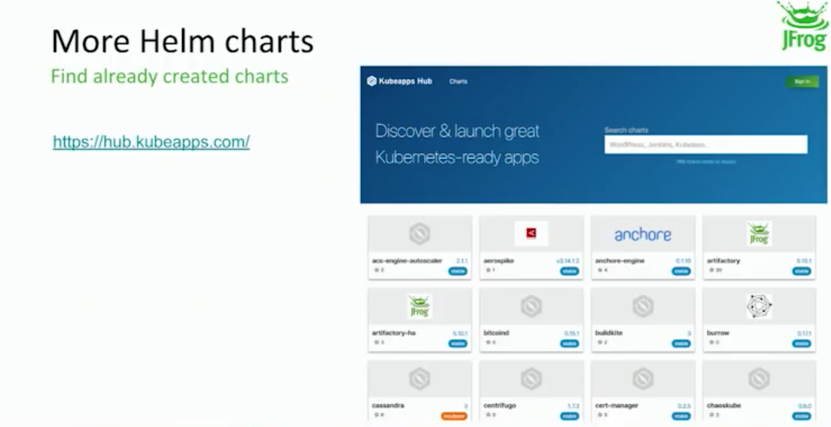The height and width of the screenshot is (427, 831).
Task: Open the acs-engine-autoscaler placeholder chart icon
Action: pos(419,234)
